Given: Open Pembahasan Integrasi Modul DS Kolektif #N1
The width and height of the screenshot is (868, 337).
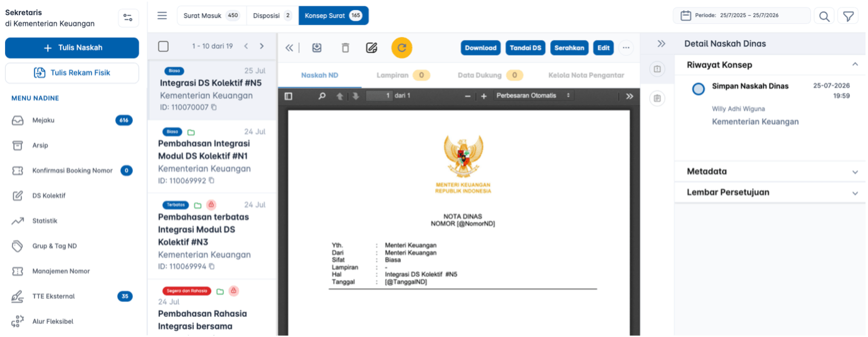Looking at the screenshot, I should click(212, 156).
